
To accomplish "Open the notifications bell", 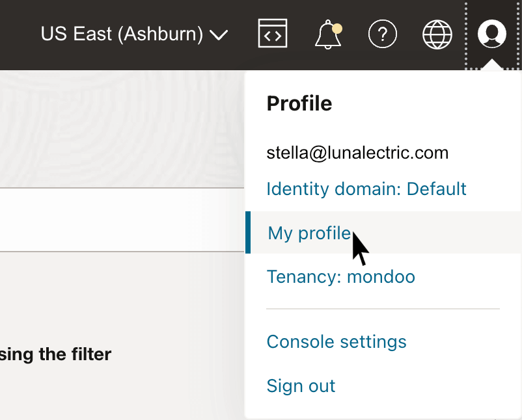I will 327,34.
